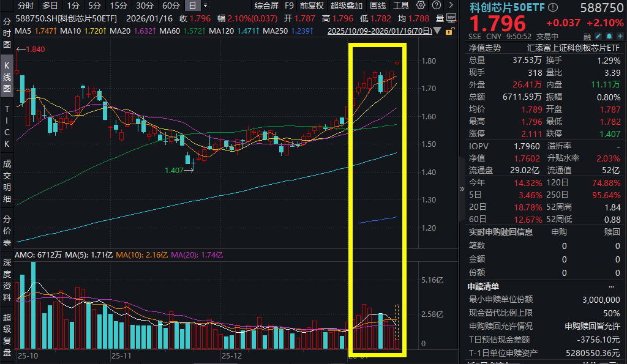Screen dimensions: 627x364
Task: Add to watchlist with the plus icon
Action: click(620, 35)
